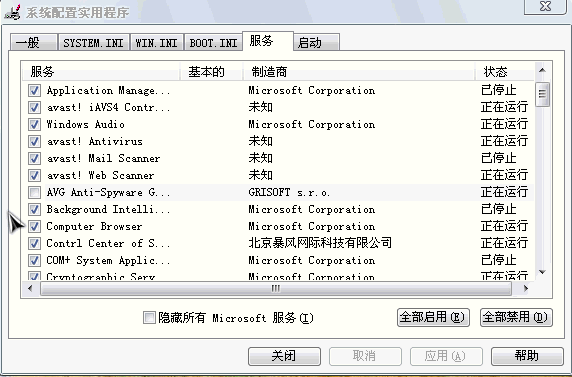572x377 pixels.
Task: Sort by the 制造商 column header
Action: click(359, 72)
